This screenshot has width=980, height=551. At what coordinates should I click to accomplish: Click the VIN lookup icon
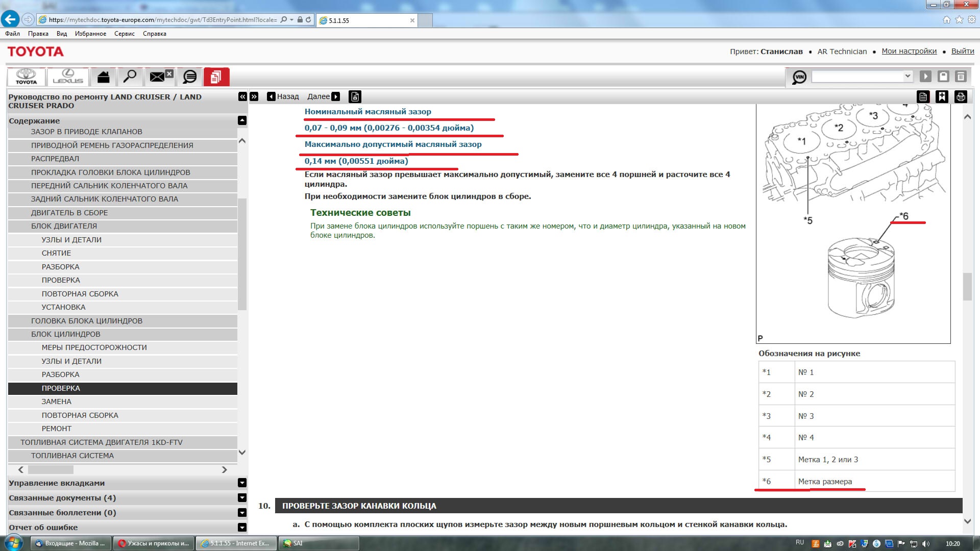coord(799,77)
